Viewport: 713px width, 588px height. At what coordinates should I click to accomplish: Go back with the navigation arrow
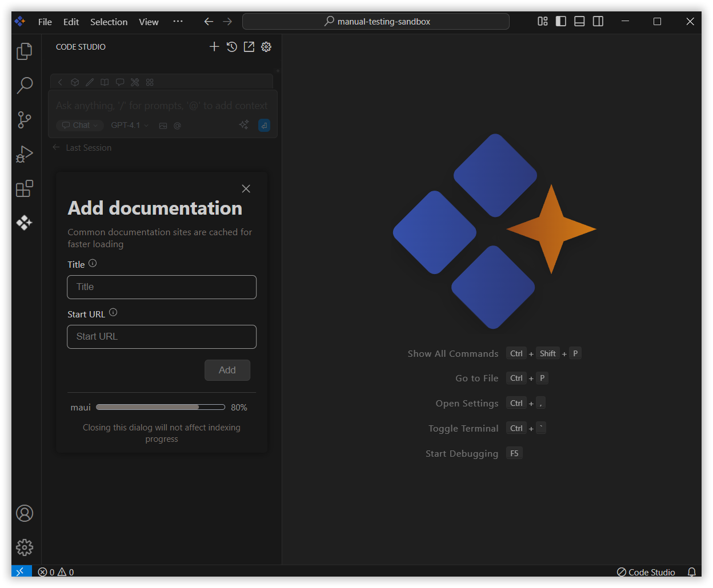(x=209, y=21)
